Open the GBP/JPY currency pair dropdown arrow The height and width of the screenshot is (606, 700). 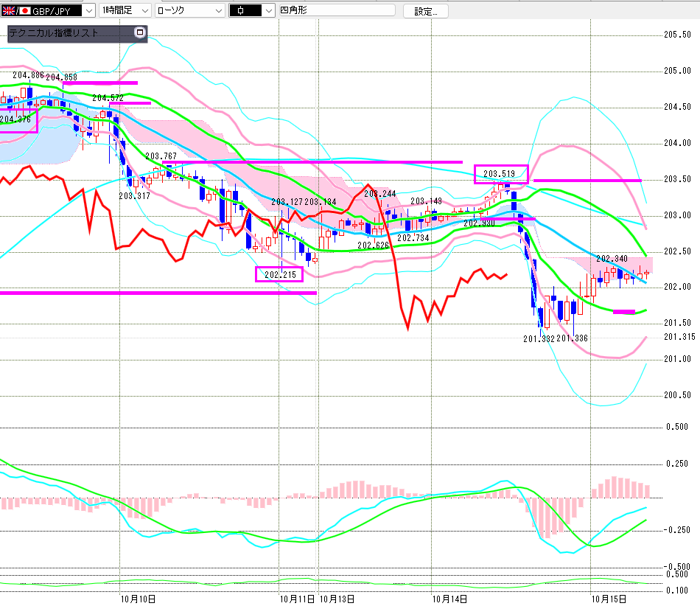click(x=88, y=11)
